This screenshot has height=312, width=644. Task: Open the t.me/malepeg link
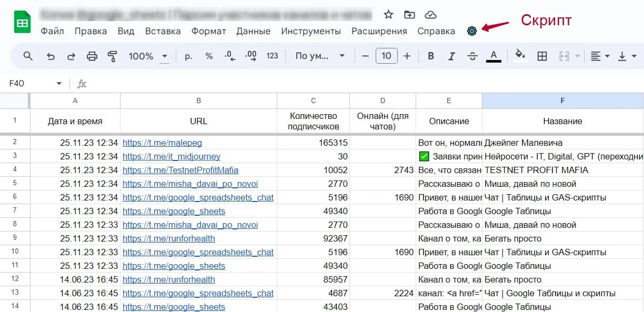(x=162, y=143)
